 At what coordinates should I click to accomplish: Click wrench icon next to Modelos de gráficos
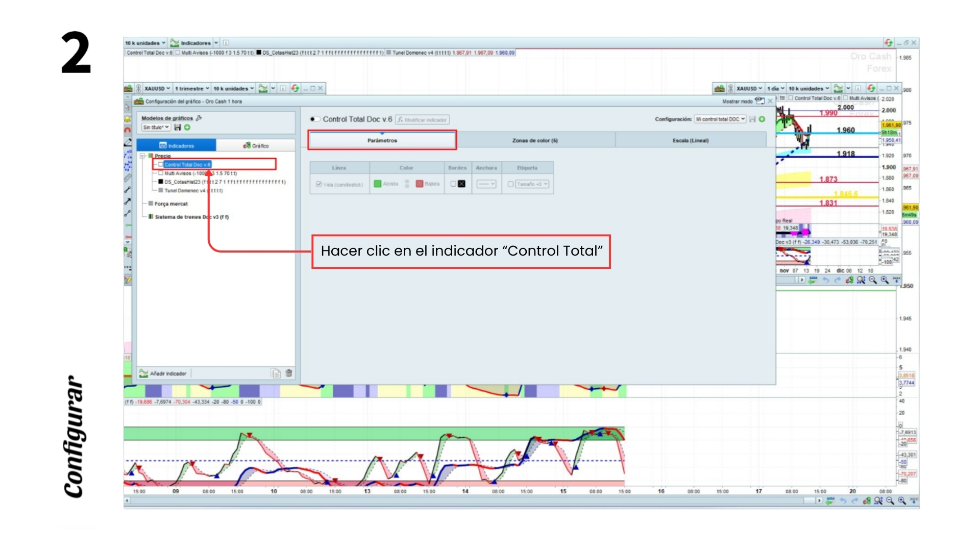(199, 118)
